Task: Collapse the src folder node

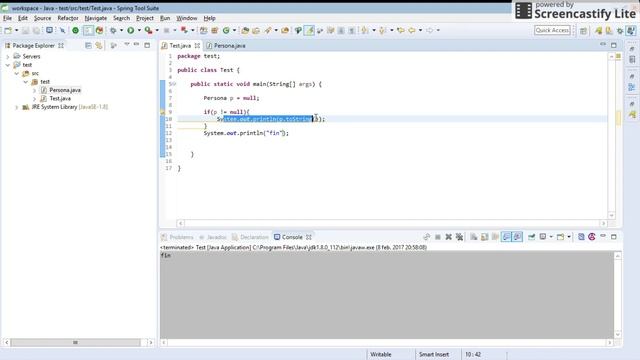Action: tap(17, 73)
